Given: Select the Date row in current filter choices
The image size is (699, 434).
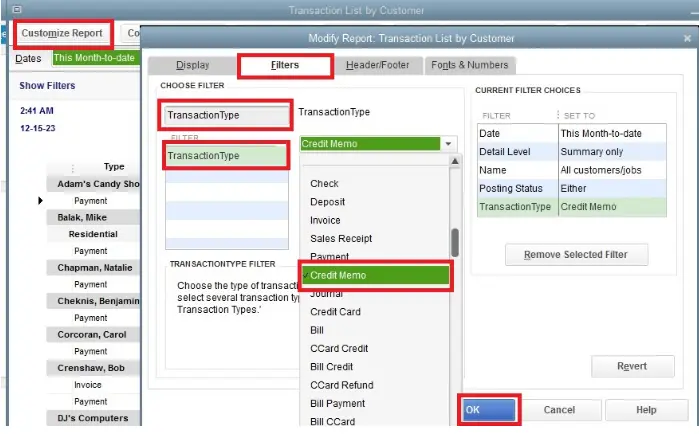Looking at the screenshot, I should point(572,133).
